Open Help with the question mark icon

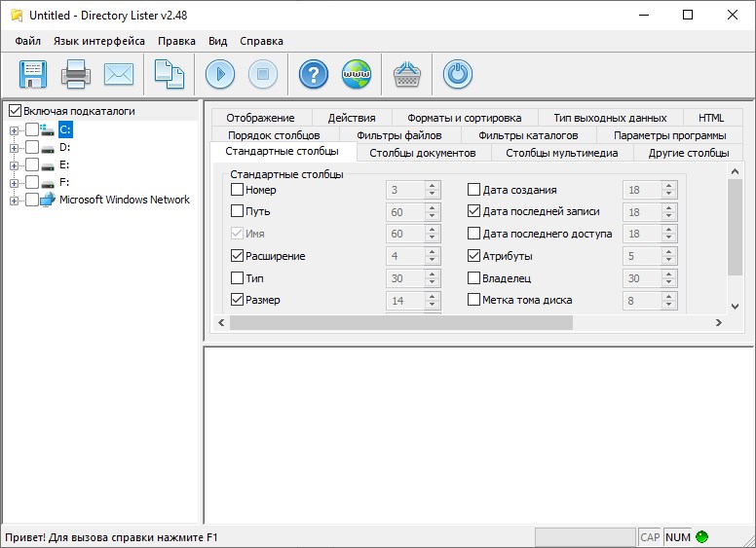pyautogui.click(x=314, y=74)
